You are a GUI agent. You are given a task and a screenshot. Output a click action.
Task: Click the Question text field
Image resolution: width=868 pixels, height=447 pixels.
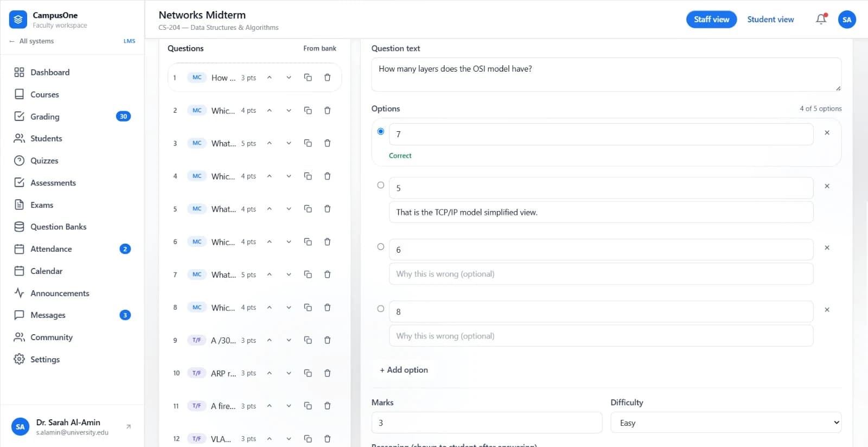coord(607,75)
